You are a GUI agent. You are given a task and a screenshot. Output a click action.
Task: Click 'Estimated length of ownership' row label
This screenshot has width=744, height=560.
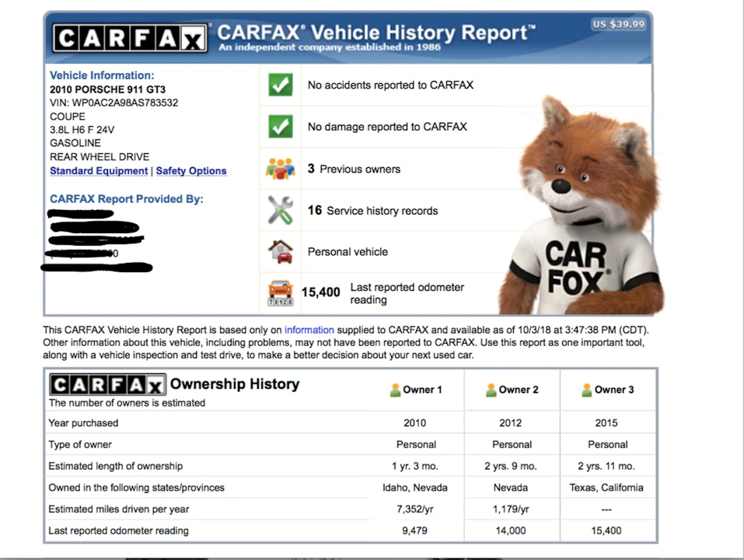[115, 466]
